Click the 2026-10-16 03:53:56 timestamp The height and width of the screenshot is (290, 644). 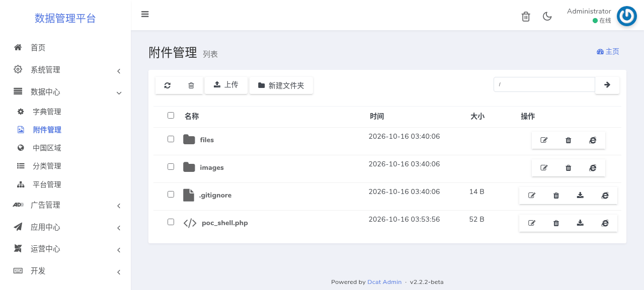[405, 219]
